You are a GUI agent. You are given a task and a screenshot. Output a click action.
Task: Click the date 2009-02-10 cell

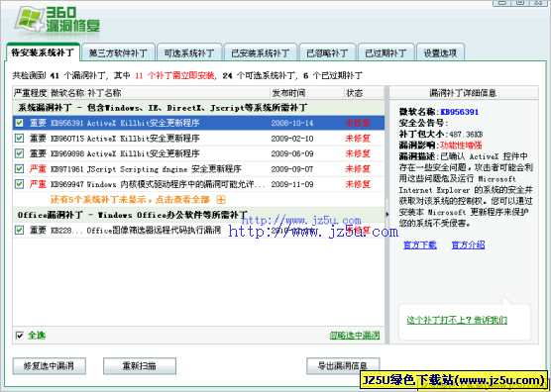tap(292, 139)
